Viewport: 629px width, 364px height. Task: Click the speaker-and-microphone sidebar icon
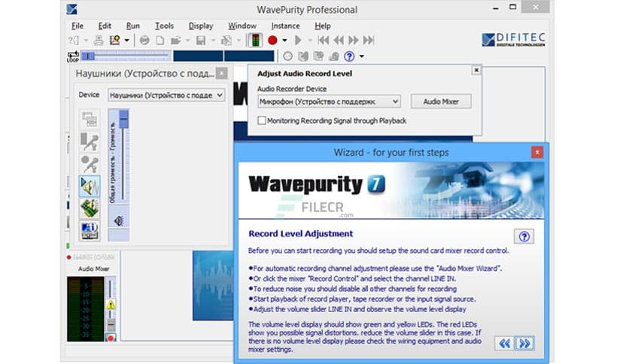click(x=90, y=141)
